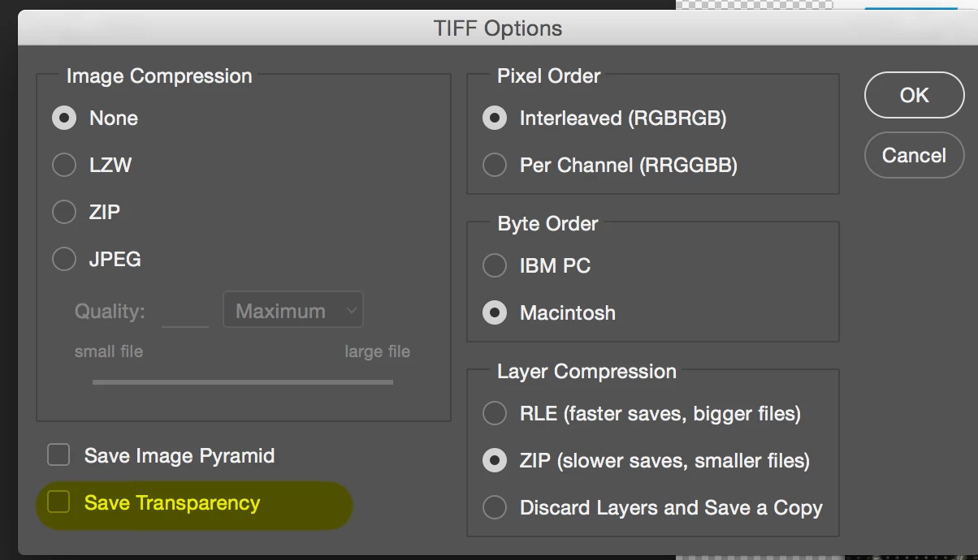Select ZIP image compression radio button
Viewport: 978px width, 560px height.
click(x=64, y=212)
